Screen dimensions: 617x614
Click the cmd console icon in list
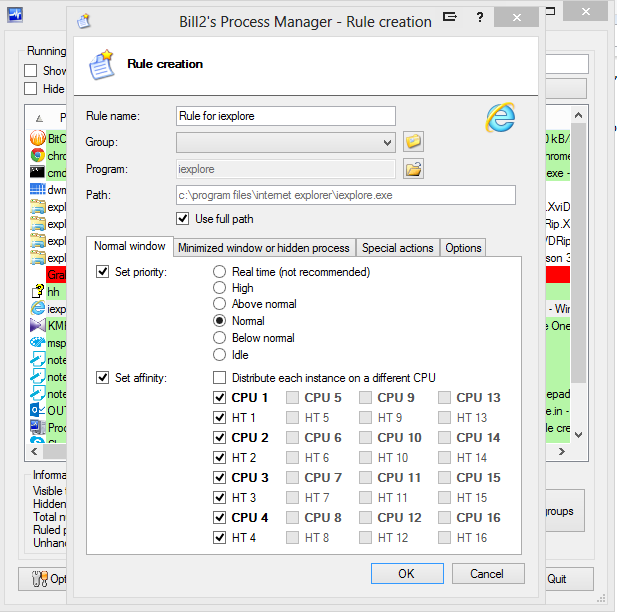tap(37, 172)
